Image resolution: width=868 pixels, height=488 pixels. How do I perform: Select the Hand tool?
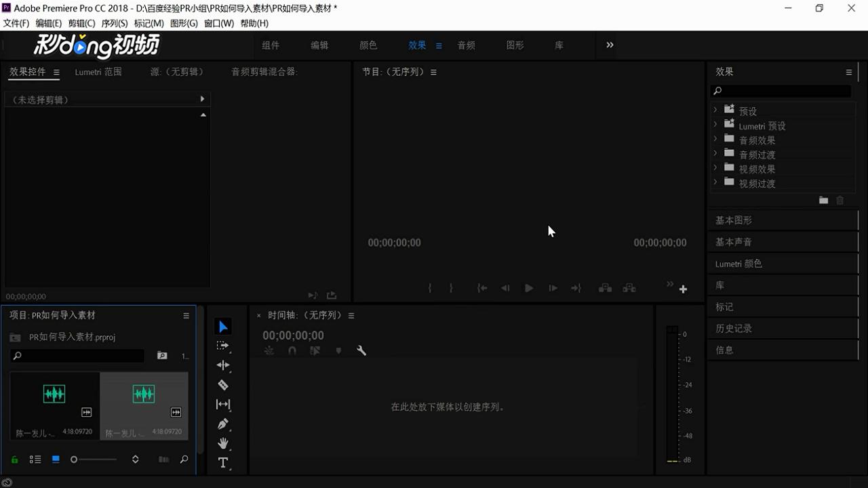click(223, 443)
